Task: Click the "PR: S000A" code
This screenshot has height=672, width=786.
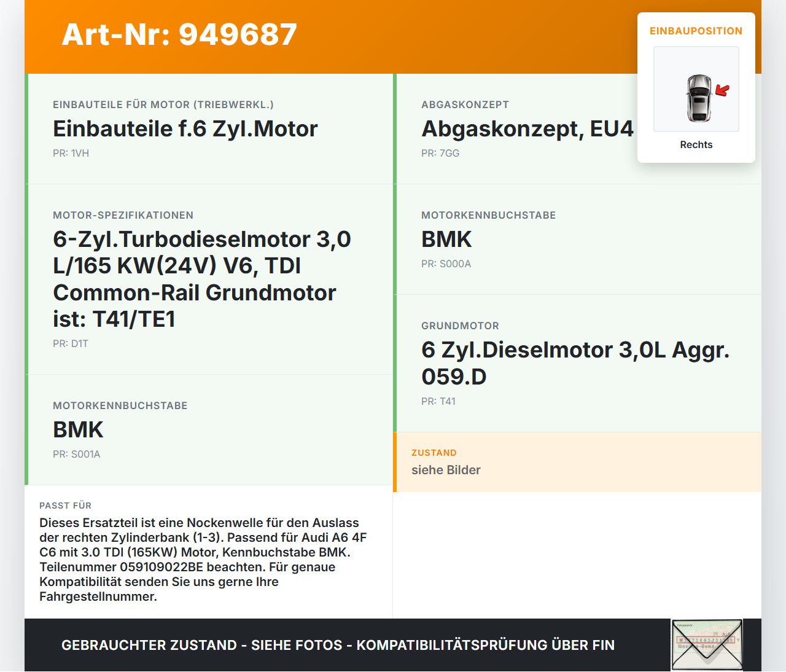Action: pyautogui.click(x=446, y=264)
